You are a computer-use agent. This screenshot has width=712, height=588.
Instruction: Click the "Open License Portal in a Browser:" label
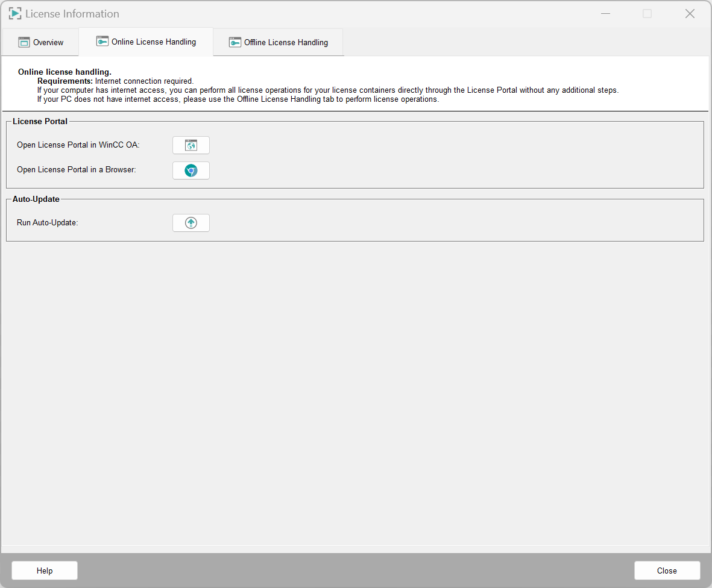click(x=77, y=170)
